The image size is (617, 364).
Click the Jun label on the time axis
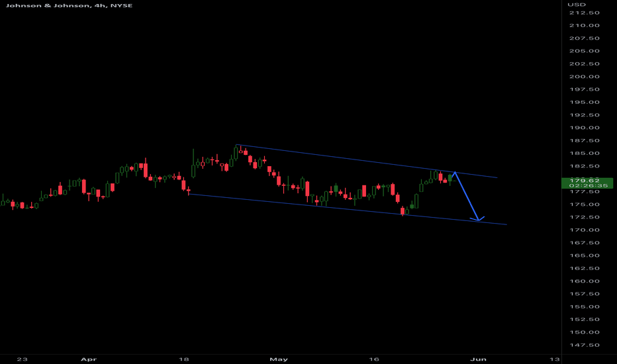click(479, 359)
